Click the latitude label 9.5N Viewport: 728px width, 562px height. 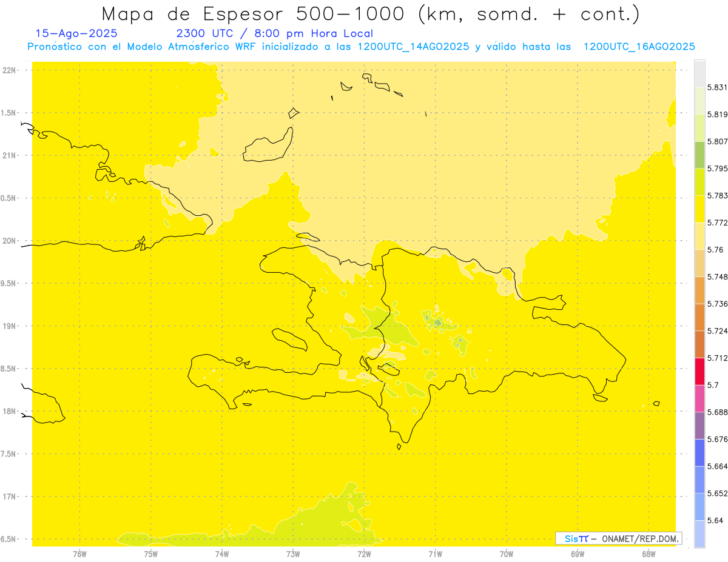(9, 284)
